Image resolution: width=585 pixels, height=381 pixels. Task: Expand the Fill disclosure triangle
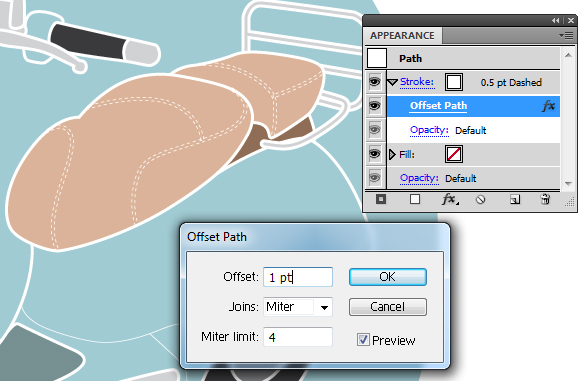(x=392, y=154)
